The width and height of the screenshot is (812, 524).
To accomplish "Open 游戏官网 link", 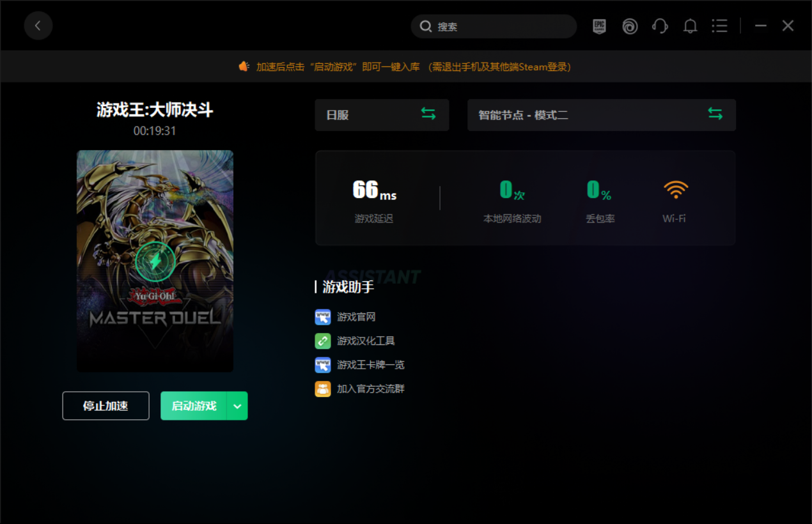I will 356,317.
